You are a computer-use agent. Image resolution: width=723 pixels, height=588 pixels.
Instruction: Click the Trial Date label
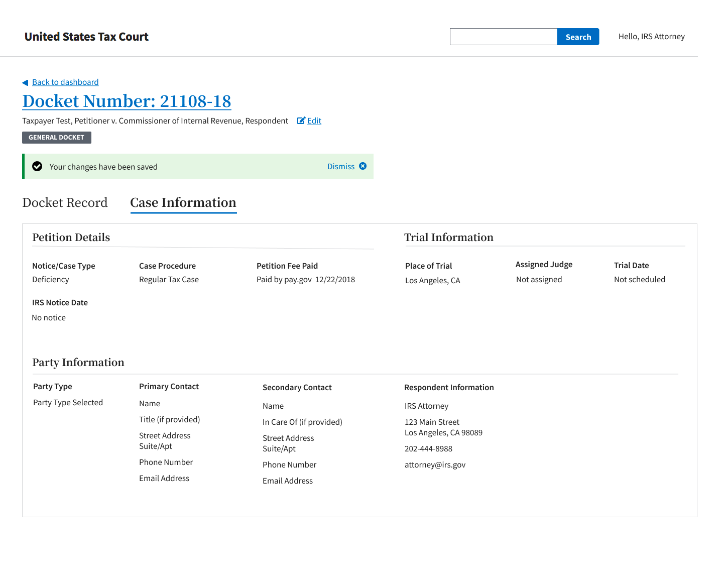click(632, 266)
